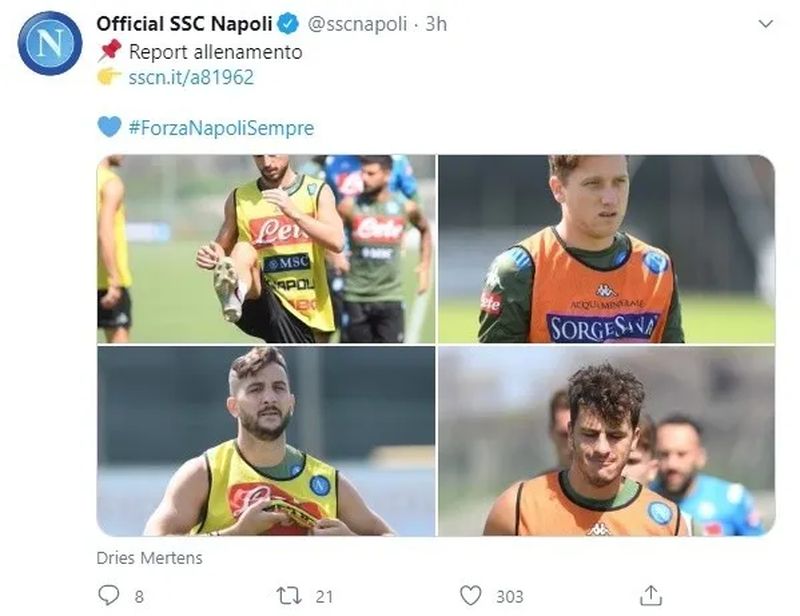This screenshot has height=616, width=800.
Task: Open the bottom-left yellow bib photo
Action: click(x=265, y=441)
